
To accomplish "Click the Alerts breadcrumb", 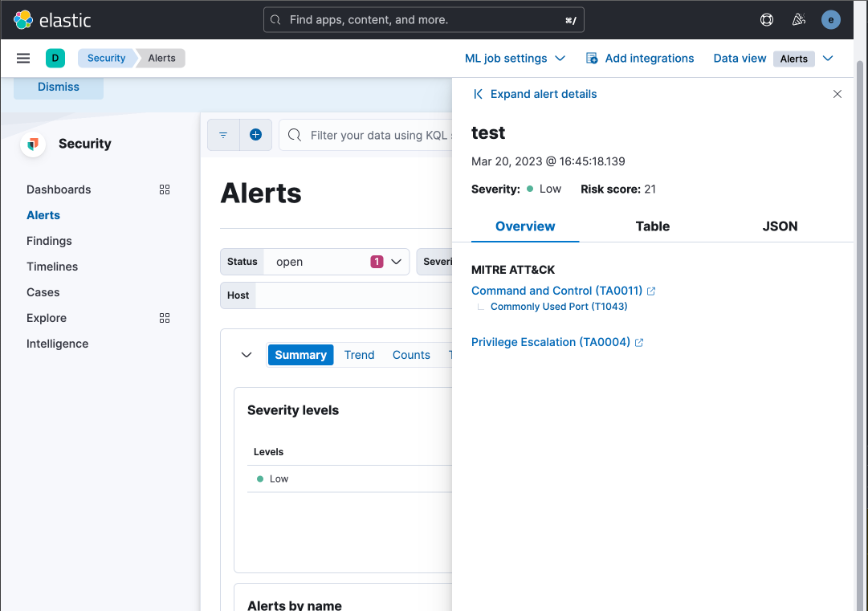I will coord(161,58).
